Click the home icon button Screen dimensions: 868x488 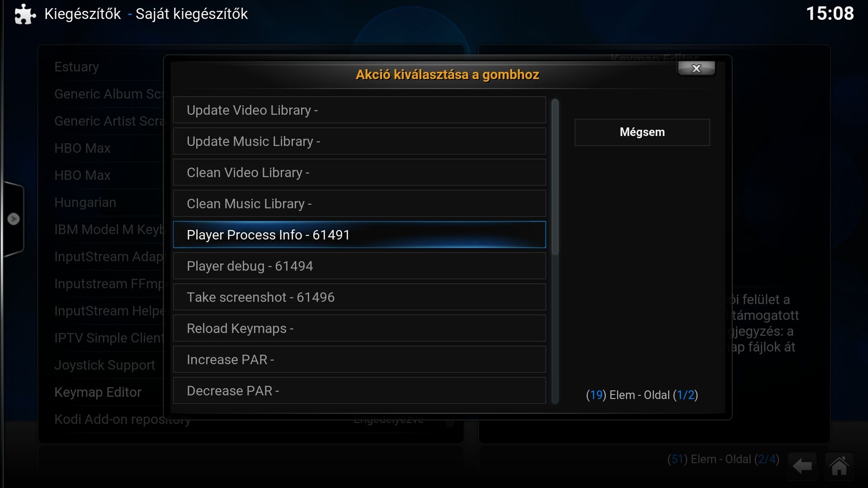tap(839, 466)
